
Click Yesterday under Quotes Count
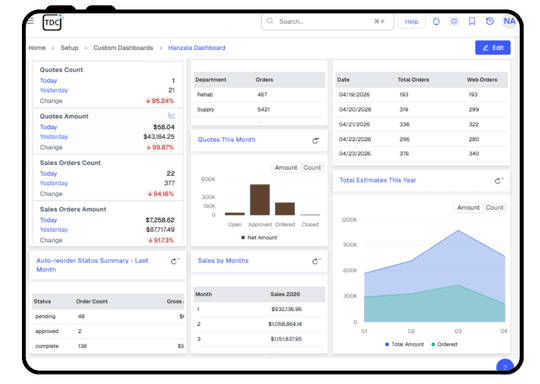[54, 90]
